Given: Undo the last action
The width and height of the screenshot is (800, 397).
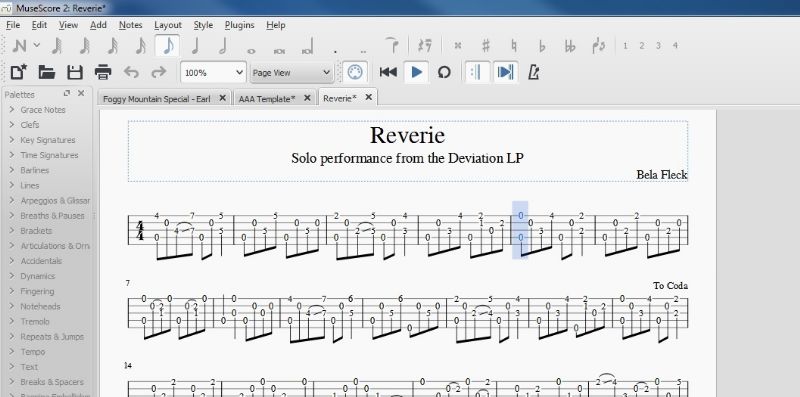Looking at the screenshot, I should coord(131,72).
